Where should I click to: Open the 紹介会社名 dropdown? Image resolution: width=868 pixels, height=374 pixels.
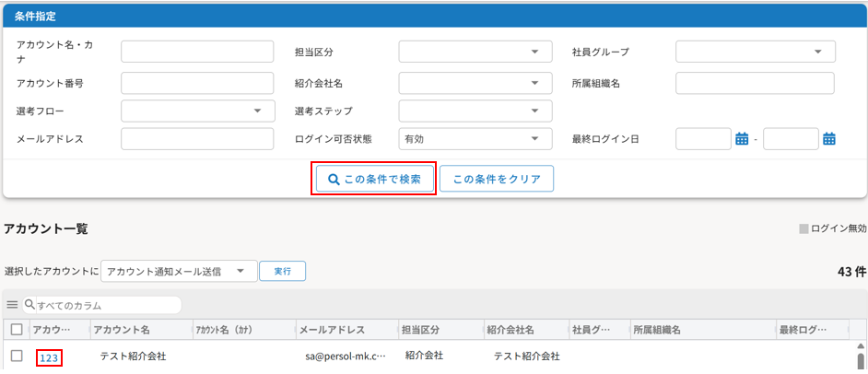pyautogui.click(x=475, y=83)
